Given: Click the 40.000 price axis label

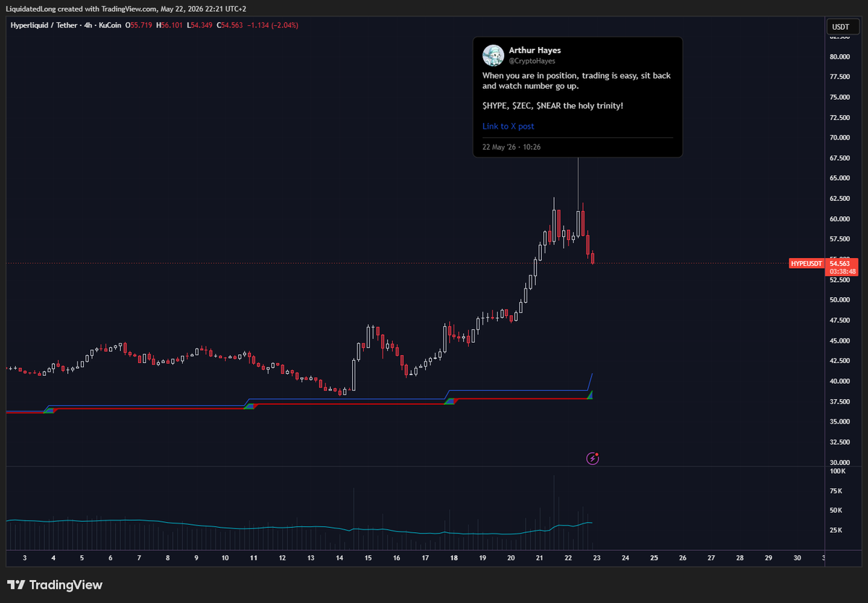Looking at the screenshot, I should 839,381.
